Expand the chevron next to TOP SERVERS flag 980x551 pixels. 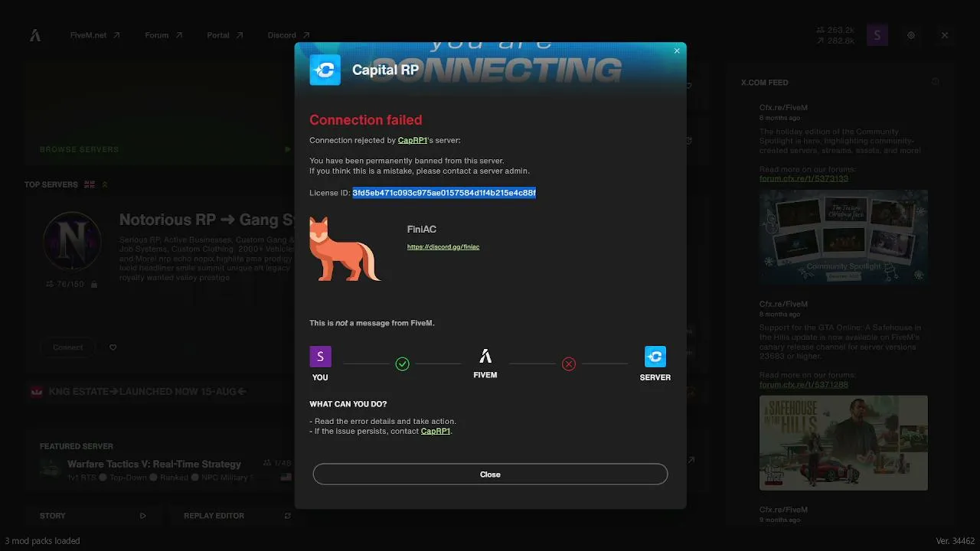pos(105,184)
